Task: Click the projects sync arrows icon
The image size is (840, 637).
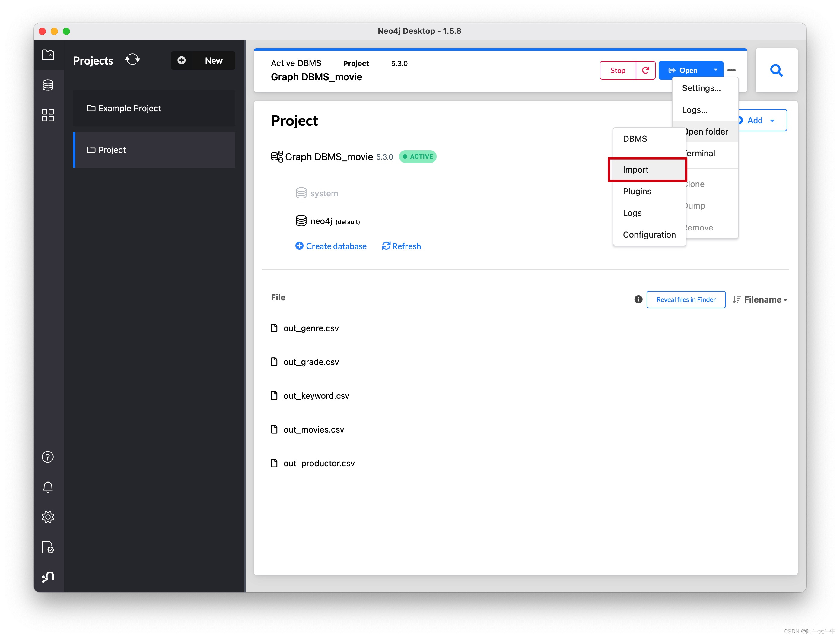Action: (132, 60)
